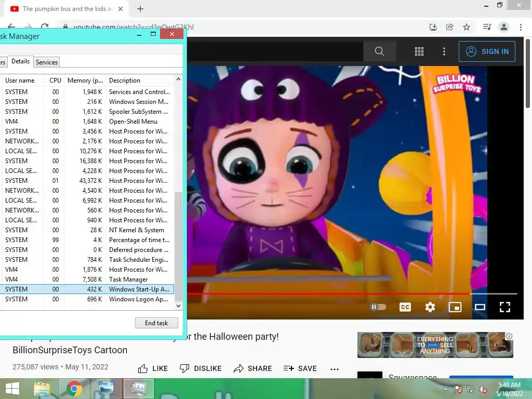532x399 pixels.
Task: Open YouTube settings three-dot menu
Action: click(444, 51)
